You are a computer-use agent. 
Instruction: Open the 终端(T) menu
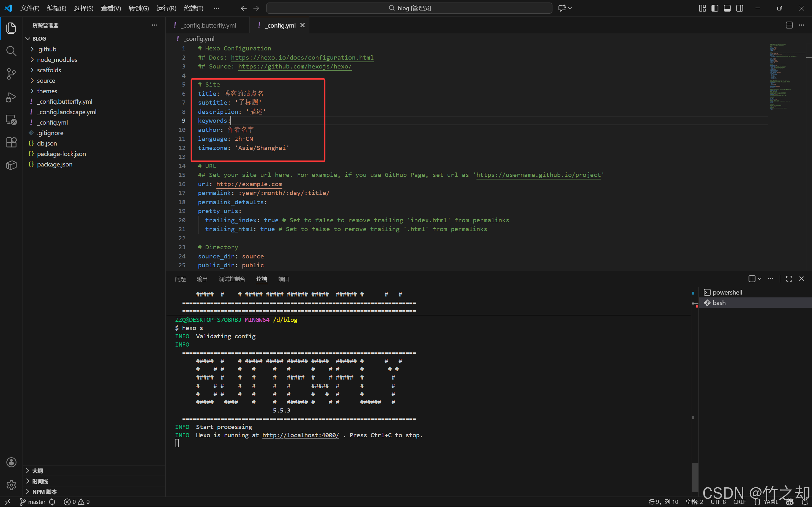coord(193,8)
